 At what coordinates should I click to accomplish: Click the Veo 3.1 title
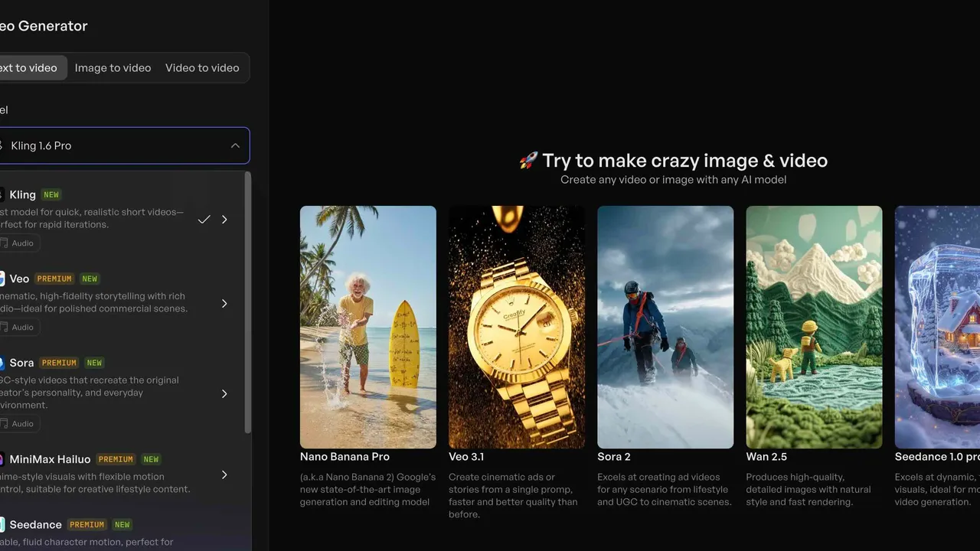tap(466, 457)
